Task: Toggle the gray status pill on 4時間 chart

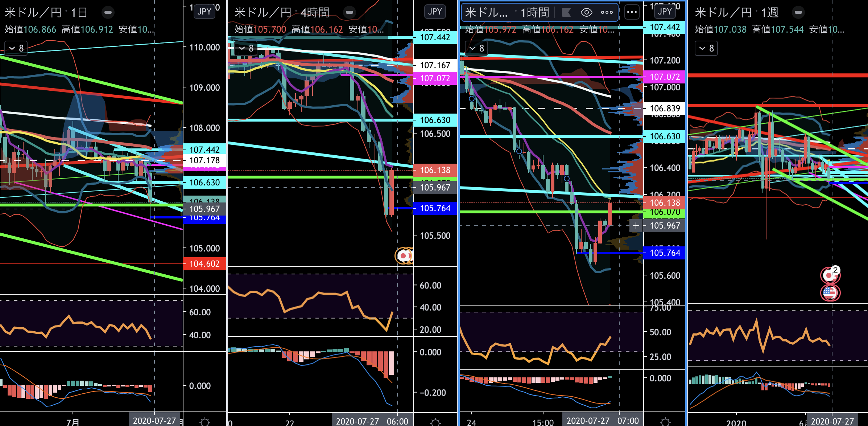Action: click(349, 13)
